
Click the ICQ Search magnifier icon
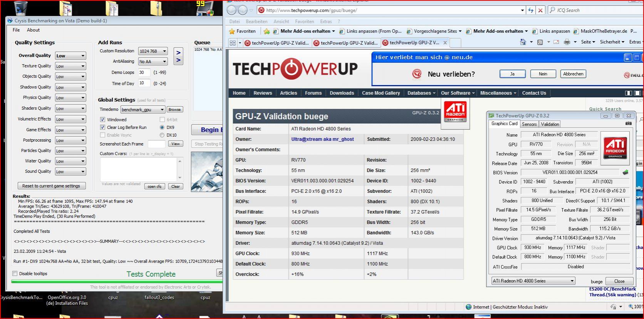[x=552, y=10]
